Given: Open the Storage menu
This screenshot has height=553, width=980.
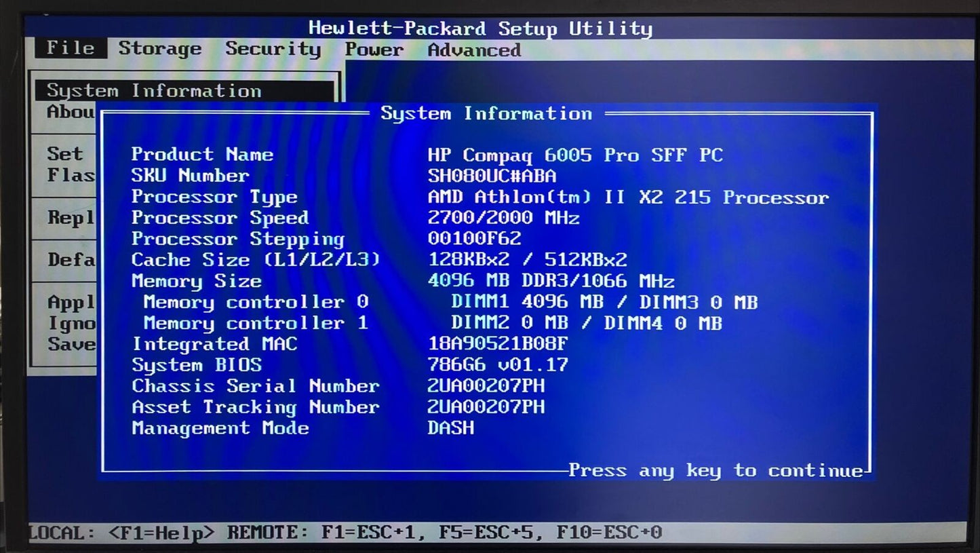Looking at the screenshot, I should point(160,49).
